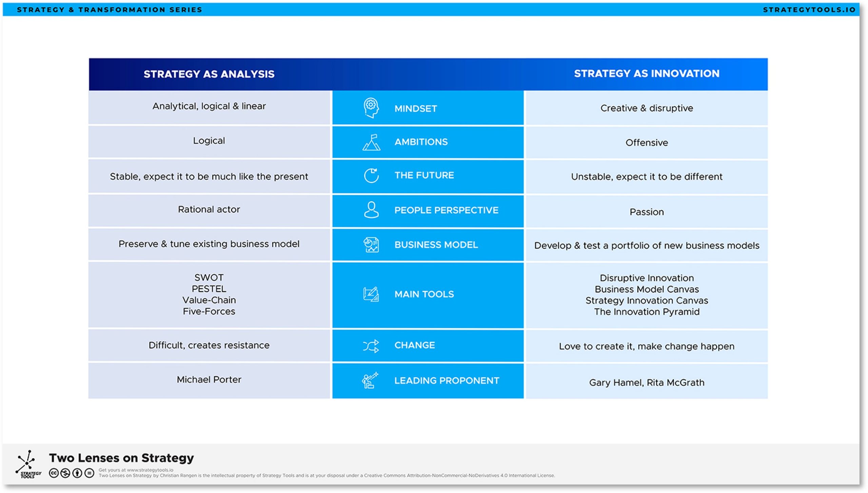The image size is (868, 493).
Task: Click the Change shuffle arrows icon
Action: tap(371, 346)
